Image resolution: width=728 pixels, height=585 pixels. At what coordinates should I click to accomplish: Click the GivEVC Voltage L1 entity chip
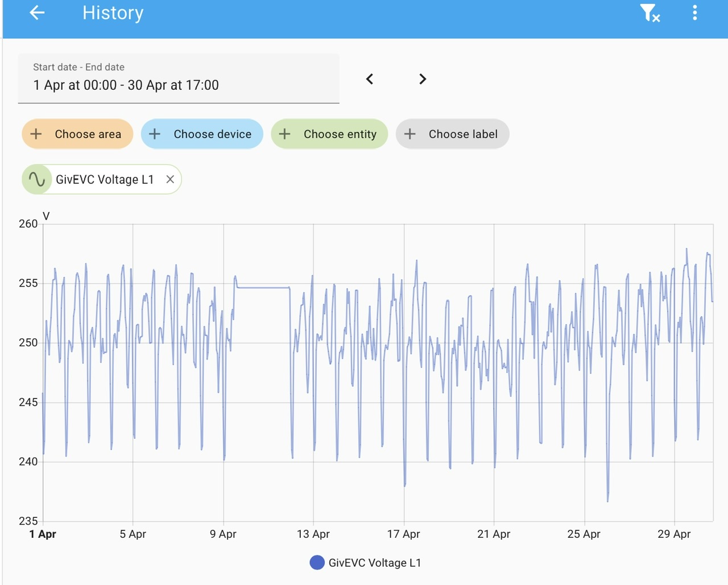click(x=102, y=180)
